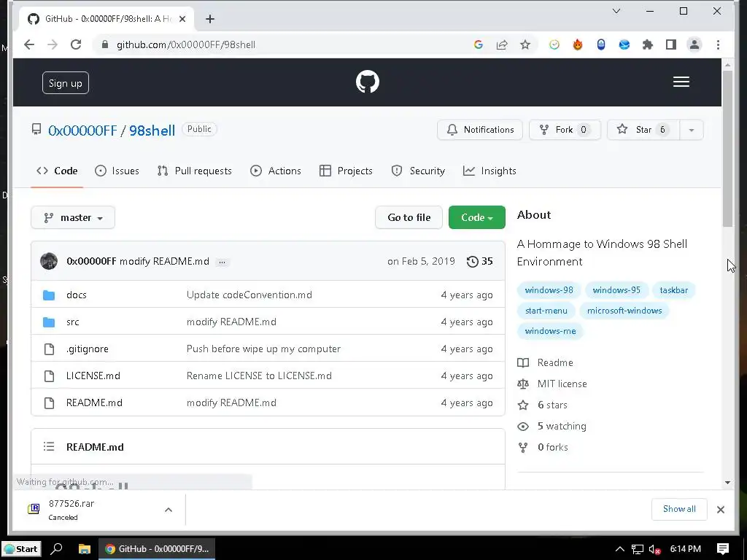Close the downloads bar
Image resolution: width=747 pixels, height=560 pixels.
click(x=720, y=510)
